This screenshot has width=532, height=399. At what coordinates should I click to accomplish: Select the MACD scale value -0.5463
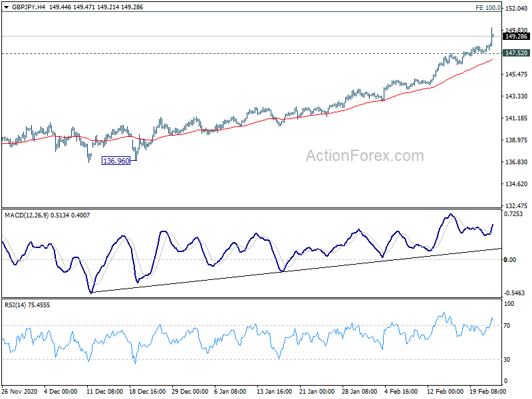pos(514,293)
